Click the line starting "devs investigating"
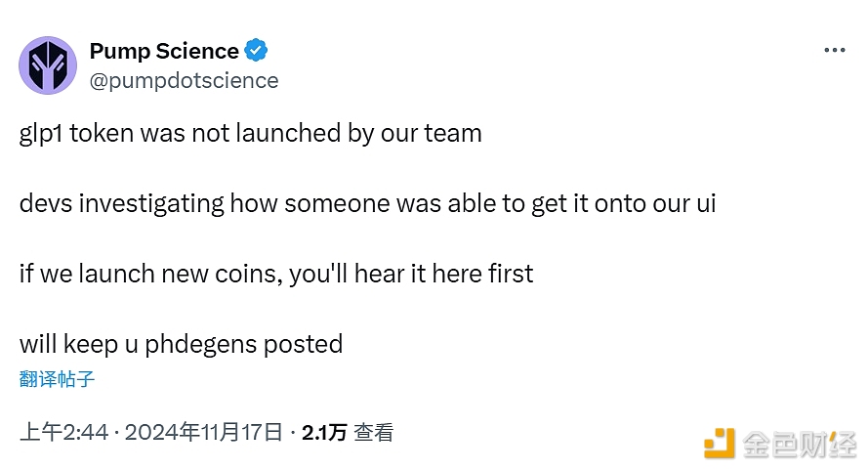Image resolution: width=868 pixels, height=470 pixels. 367,203
